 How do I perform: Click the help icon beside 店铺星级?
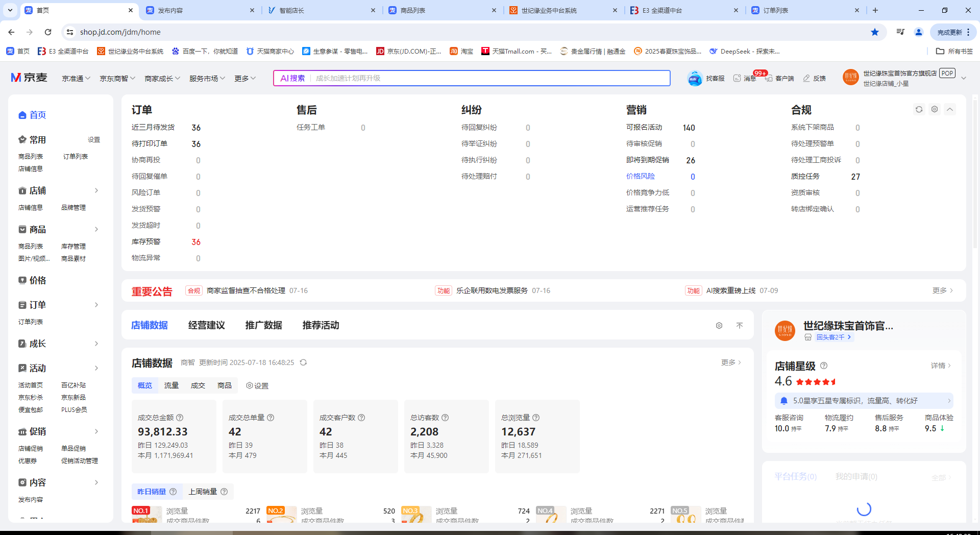824,366
